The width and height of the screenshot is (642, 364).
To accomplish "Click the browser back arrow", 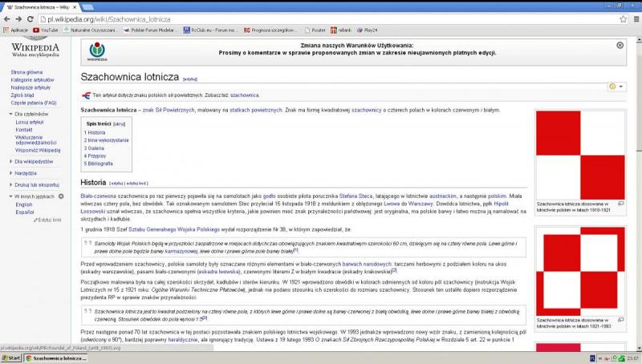I will coord(7,18).
